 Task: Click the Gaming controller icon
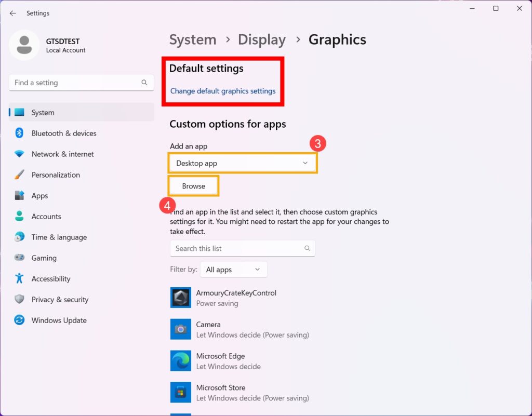19,258
